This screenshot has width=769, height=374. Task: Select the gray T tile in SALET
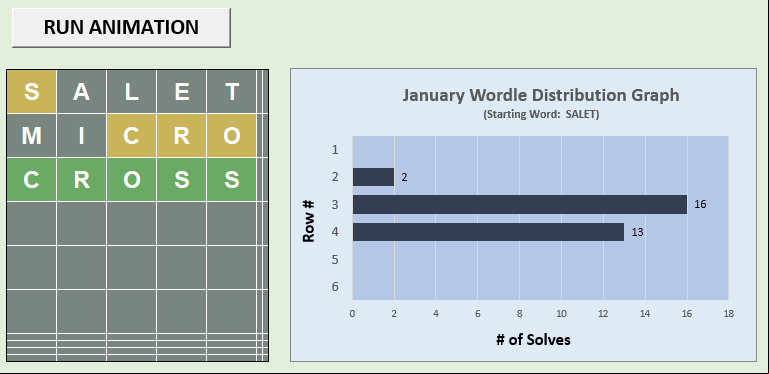pyautogui.click(x=231, y=92)
